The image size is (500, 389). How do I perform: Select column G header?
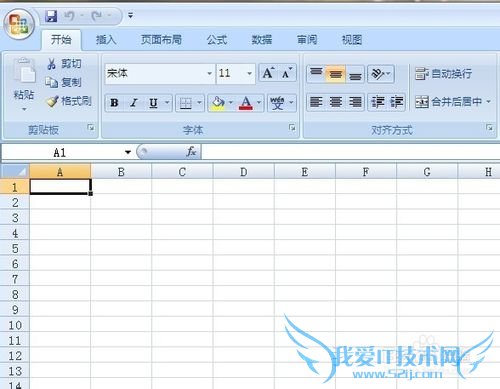click(x=427, y=172)
